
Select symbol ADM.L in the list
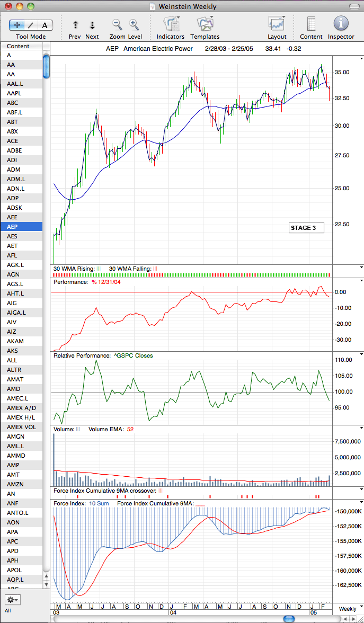[21, 179]
